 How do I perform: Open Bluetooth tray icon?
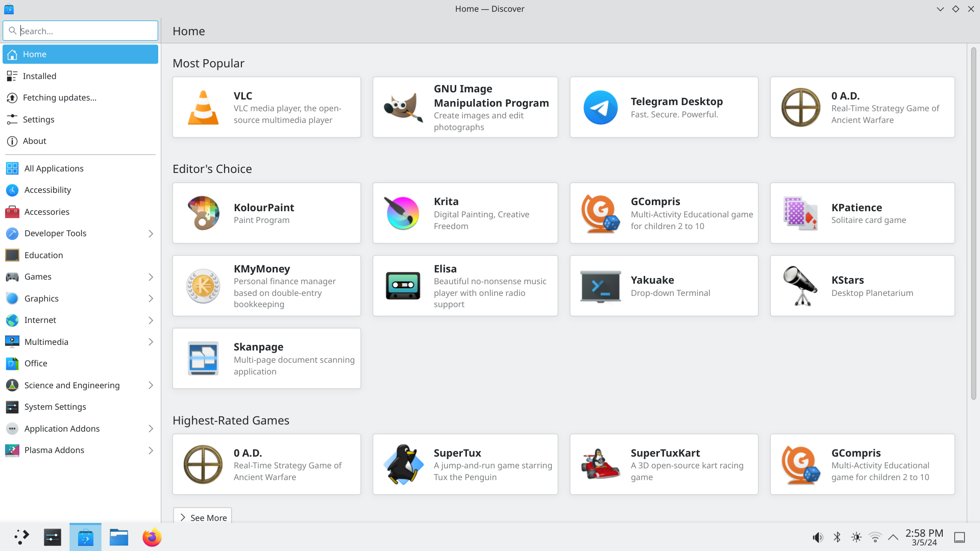coord(837,537)
